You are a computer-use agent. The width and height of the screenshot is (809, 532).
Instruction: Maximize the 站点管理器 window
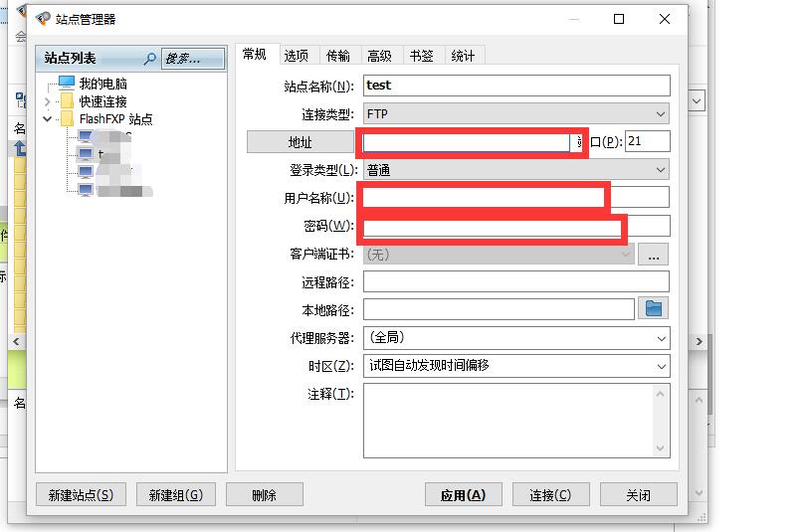point(619,19)
